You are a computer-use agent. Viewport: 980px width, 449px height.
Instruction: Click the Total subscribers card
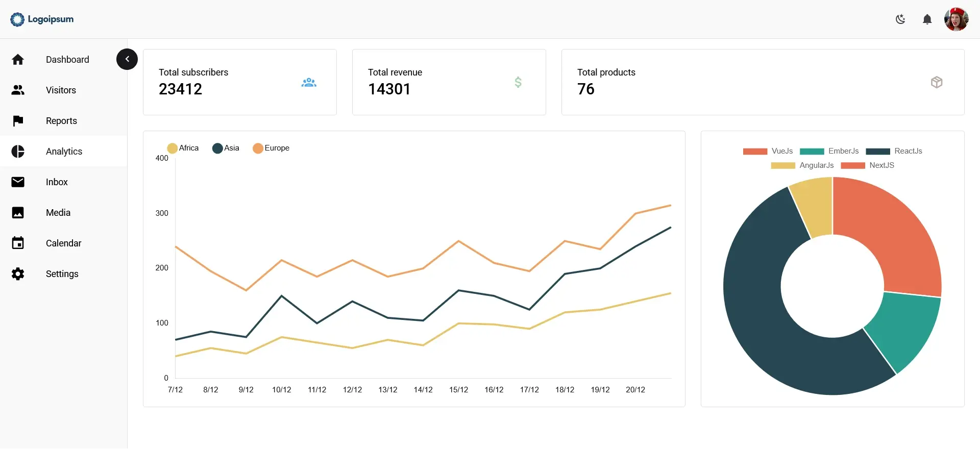(x=240, y=82)
